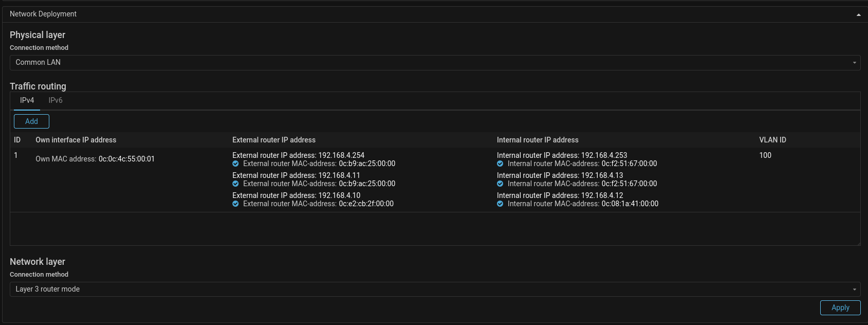
Task: Click verified check icon beside external router 192.168.4.254 MAC
Action: (x=235, y=164)
